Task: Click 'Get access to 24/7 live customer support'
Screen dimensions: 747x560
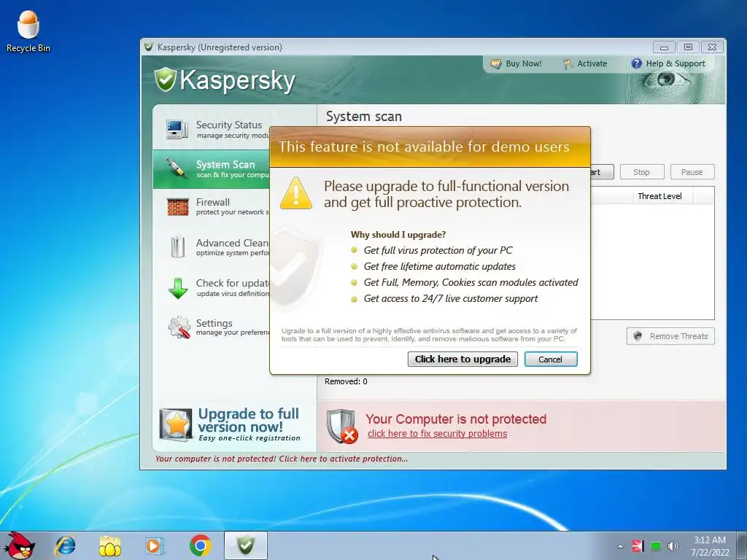Action: click(x=451, y=298)
